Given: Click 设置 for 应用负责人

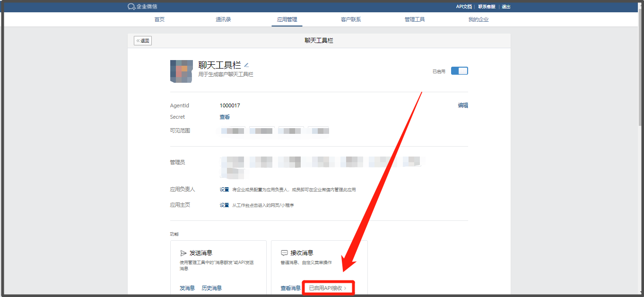Looking at the screenshot, I should click(224, 190).
